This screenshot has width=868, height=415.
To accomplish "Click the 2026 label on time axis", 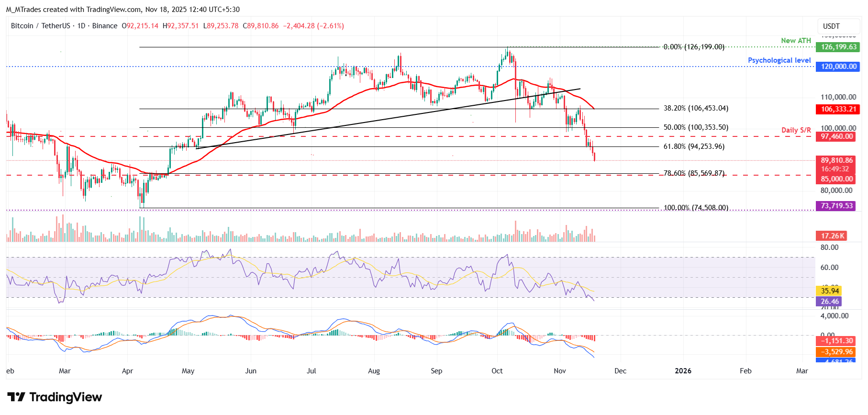I will click(x=683, y=371).
